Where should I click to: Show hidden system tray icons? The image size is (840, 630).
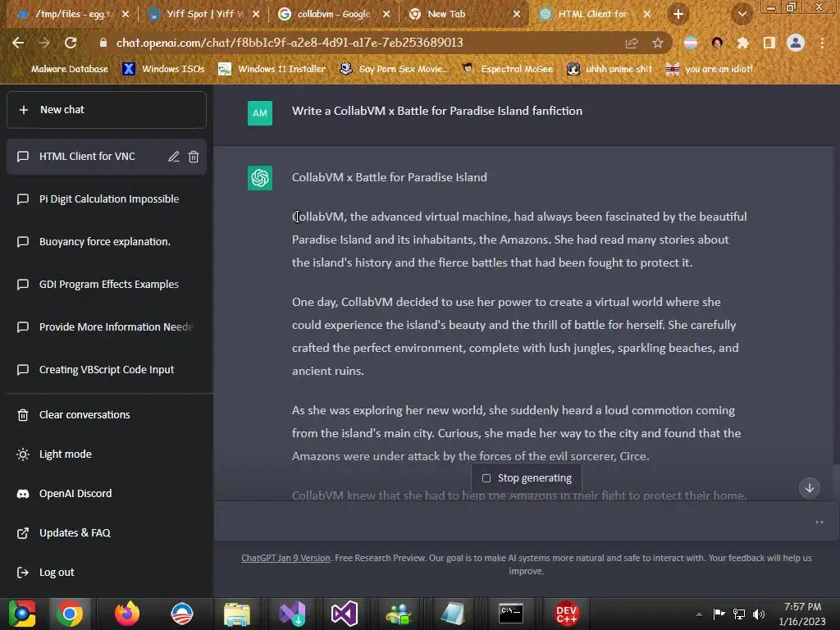699,614
